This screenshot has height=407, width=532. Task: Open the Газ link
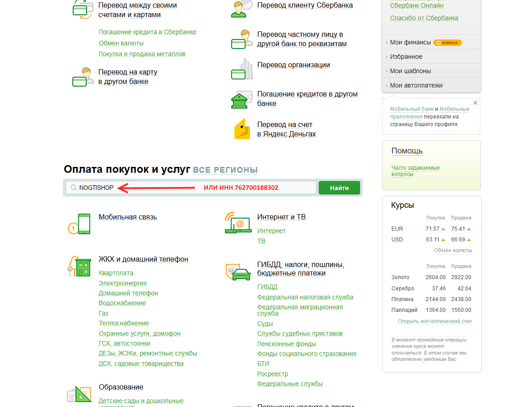104,313
